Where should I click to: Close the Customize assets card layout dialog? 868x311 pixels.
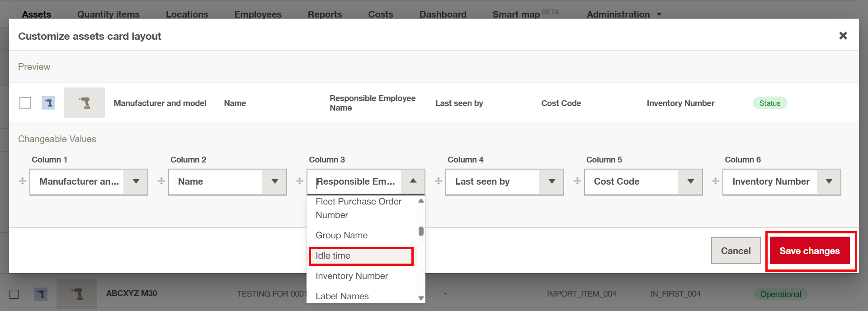(x=843, y=36)
